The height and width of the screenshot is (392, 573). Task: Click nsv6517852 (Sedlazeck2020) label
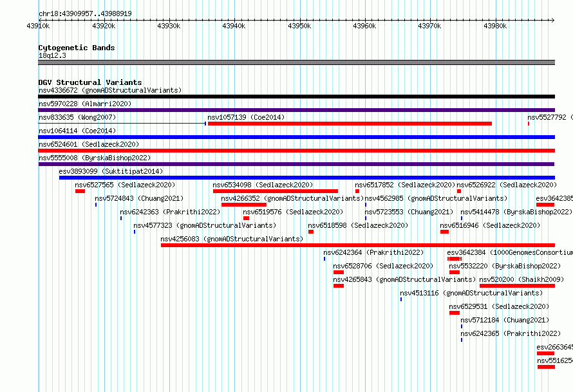pos(405,185)
